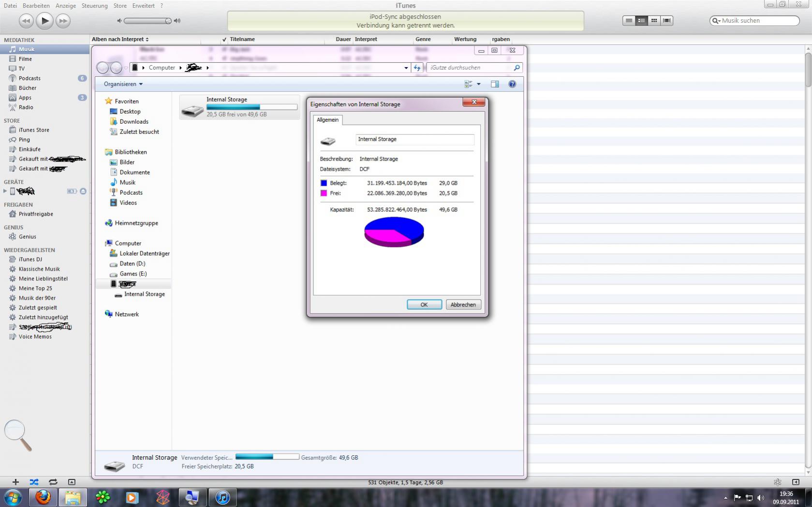The width and height of the screenshot is (812, 507).
Task: Open the Dokumente library
Action: click(134, 173)
